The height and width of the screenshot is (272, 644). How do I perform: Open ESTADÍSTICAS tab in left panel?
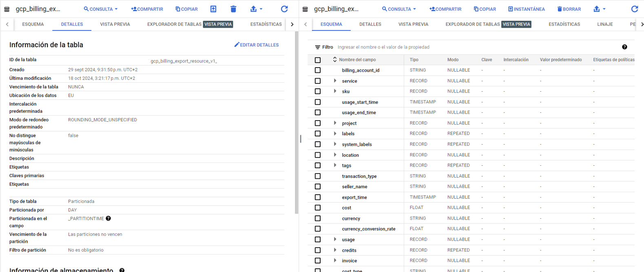click(x=266, y=24)
